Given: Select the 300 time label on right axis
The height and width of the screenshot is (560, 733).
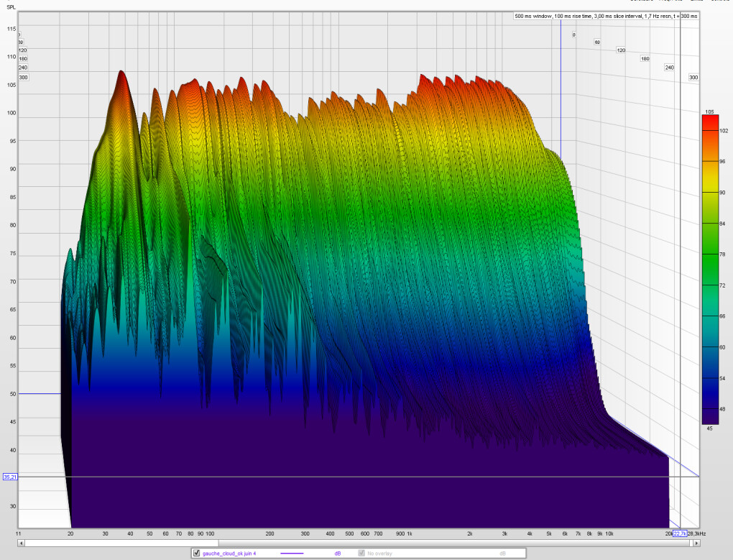Looking at the screenshot, I should (693, 77).
